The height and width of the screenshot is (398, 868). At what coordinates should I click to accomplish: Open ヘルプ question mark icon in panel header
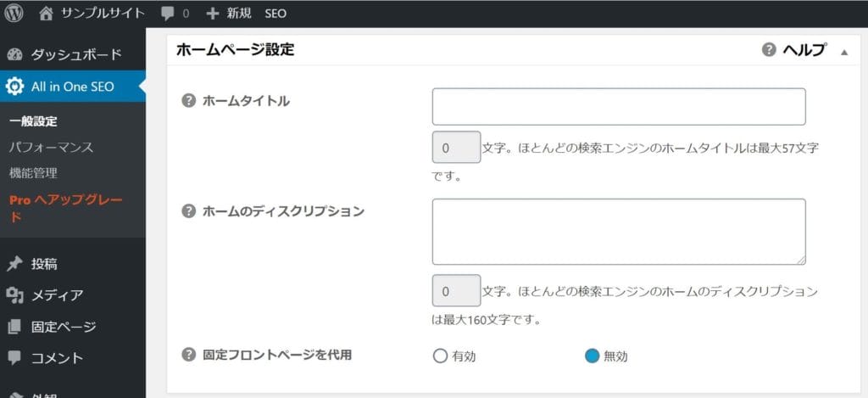coord(769,50)
